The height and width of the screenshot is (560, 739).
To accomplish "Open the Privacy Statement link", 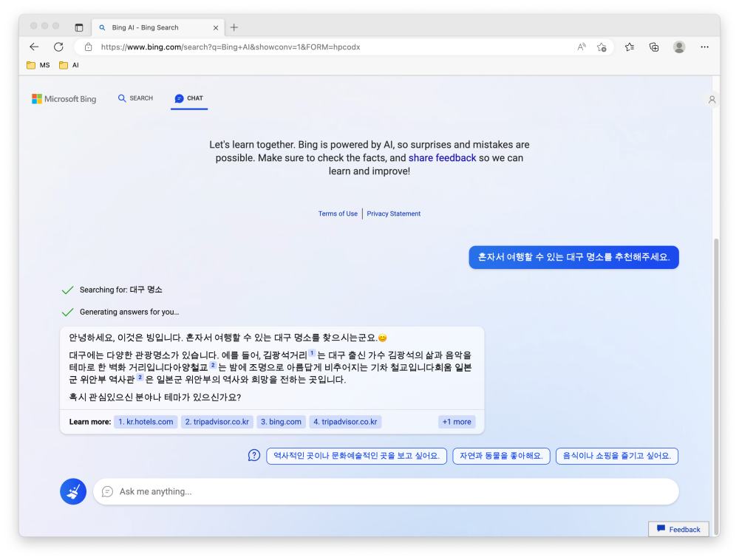I will [394, 214].
